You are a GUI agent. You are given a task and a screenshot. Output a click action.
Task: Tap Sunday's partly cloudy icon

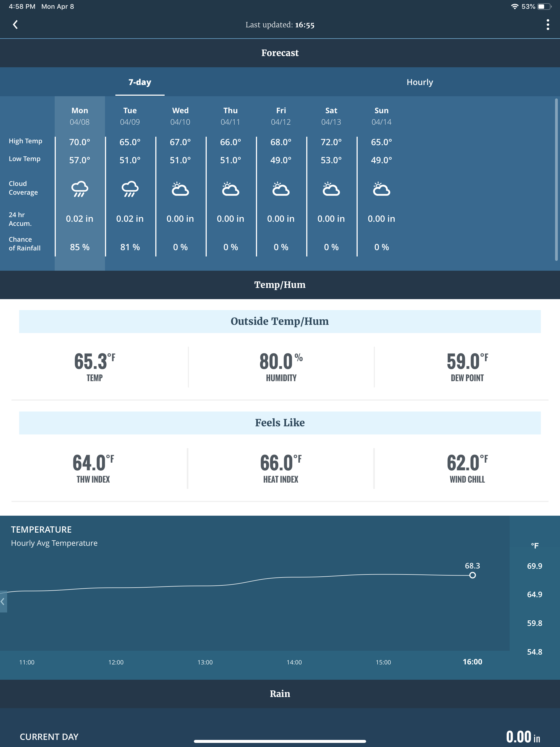click(x=381, y=189)
